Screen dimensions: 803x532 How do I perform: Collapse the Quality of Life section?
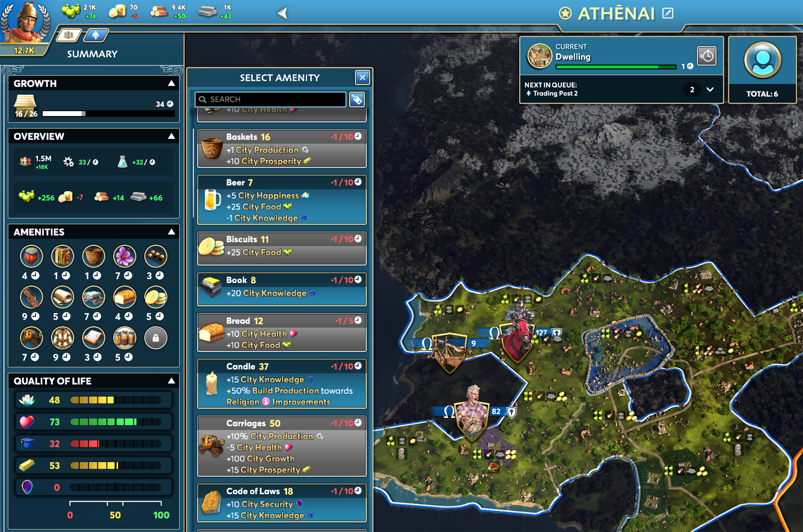(x=171, y=381)
